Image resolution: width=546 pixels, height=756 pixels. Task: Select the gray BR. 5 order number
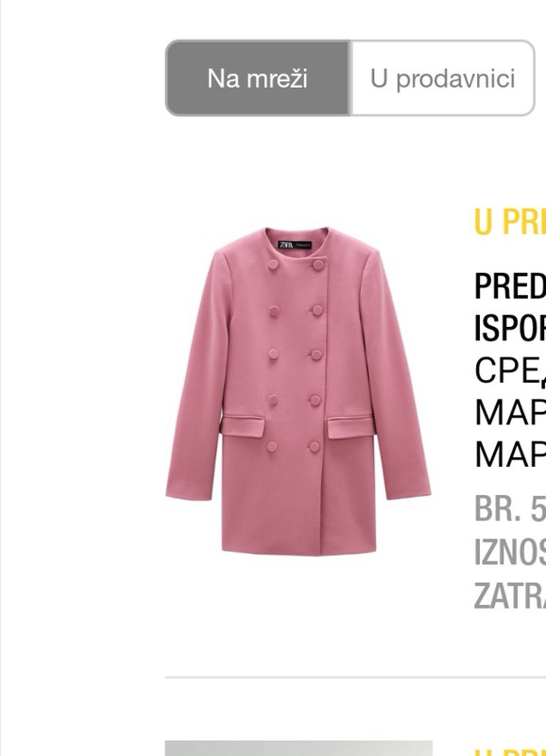(510, 508)
